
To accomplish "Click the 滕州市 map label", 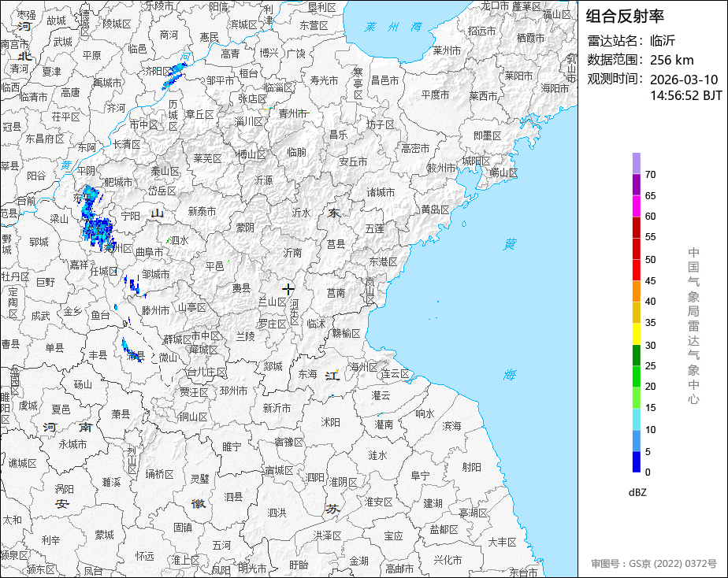I will click(x=155, y=310).
